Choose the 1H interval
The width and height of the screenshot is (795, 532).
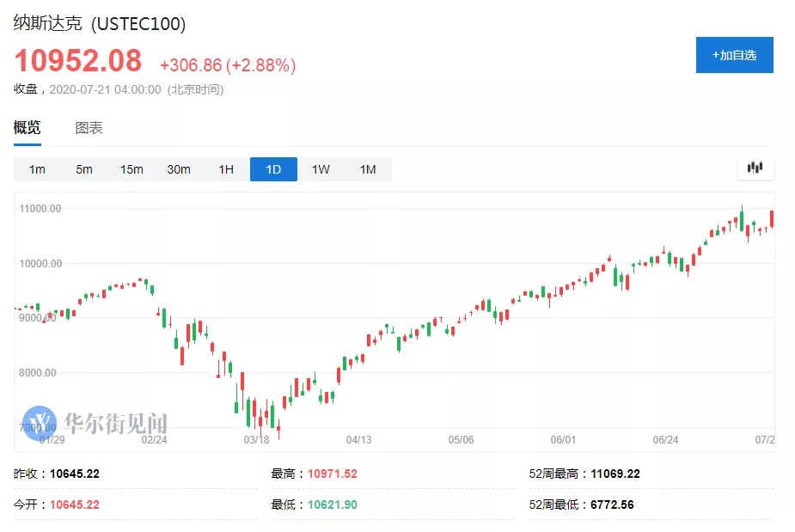226,169
